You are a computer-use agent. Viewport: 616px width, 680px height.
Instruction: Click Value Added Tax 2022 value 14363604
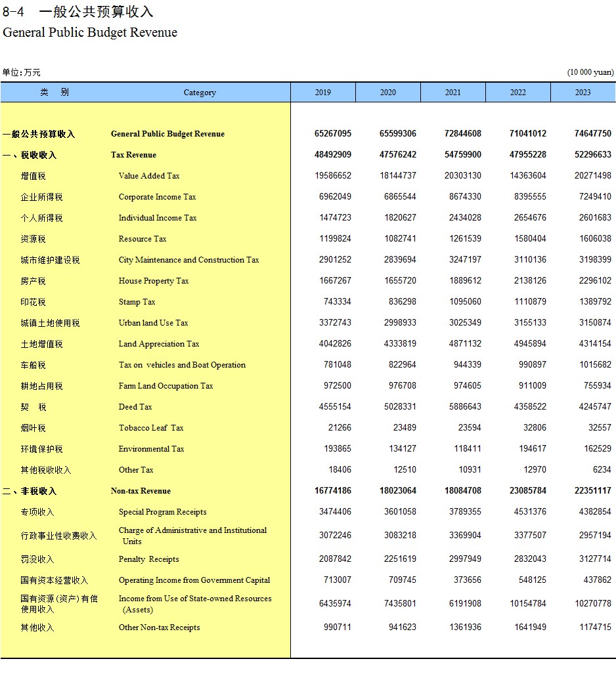point(527,176)
